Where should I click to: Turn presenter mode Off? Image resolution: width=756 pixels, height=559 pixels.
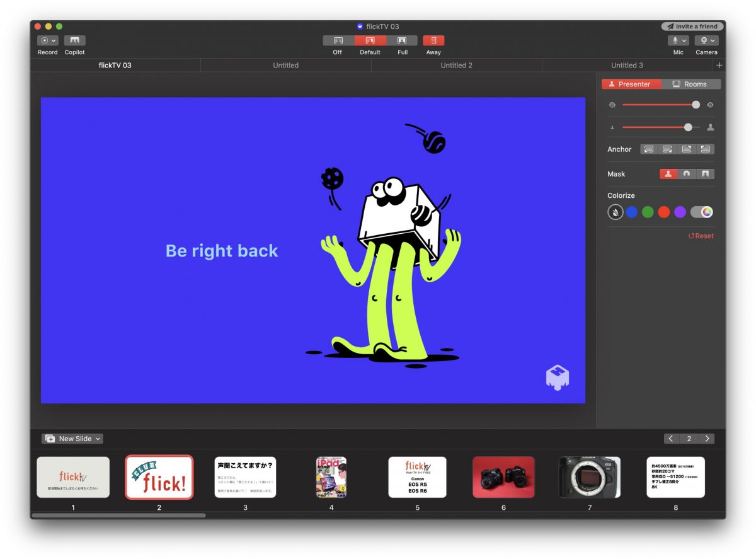pyautogui.click(x=338, y=41)
